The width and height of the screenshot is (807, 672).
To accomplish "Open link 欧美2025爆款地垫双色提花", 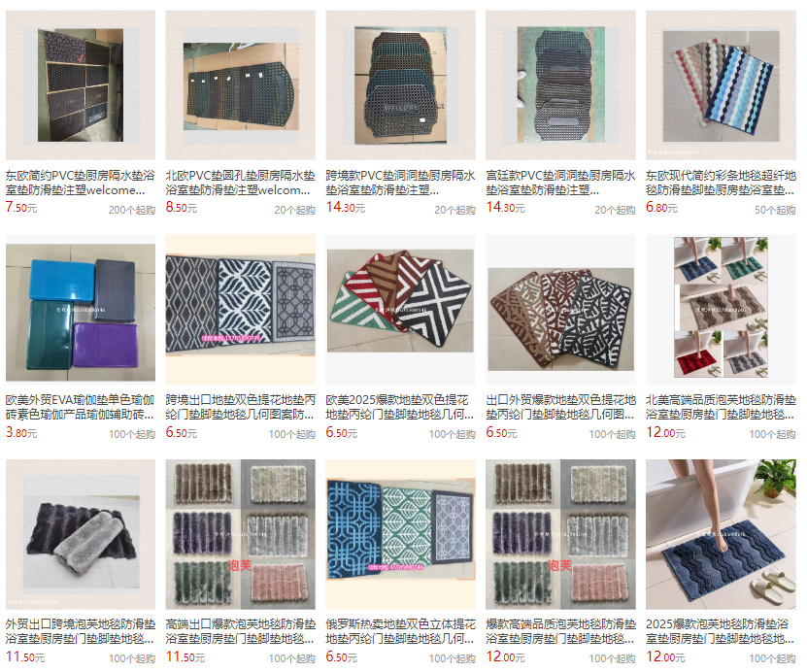I will [x=400, y=407].
